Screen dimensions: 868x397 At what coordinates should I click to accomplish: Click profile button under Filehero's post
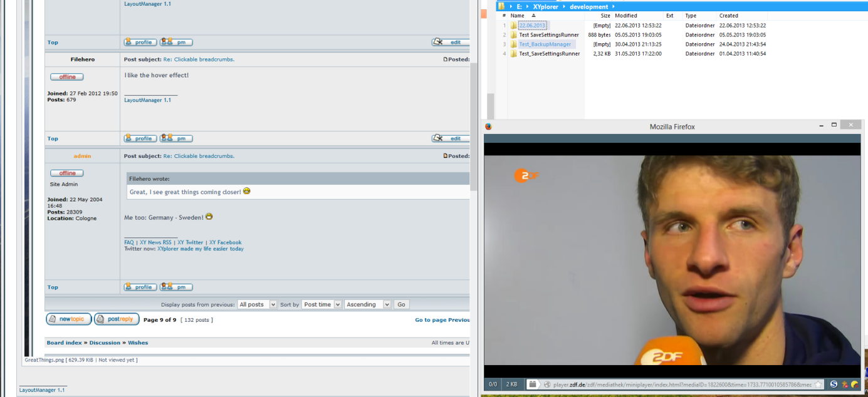[x=140, y=138]
